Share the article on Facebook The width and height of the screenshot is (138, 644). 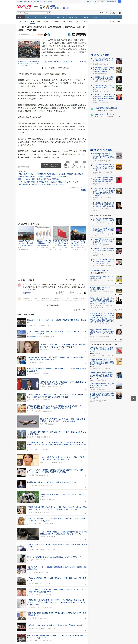49,35
